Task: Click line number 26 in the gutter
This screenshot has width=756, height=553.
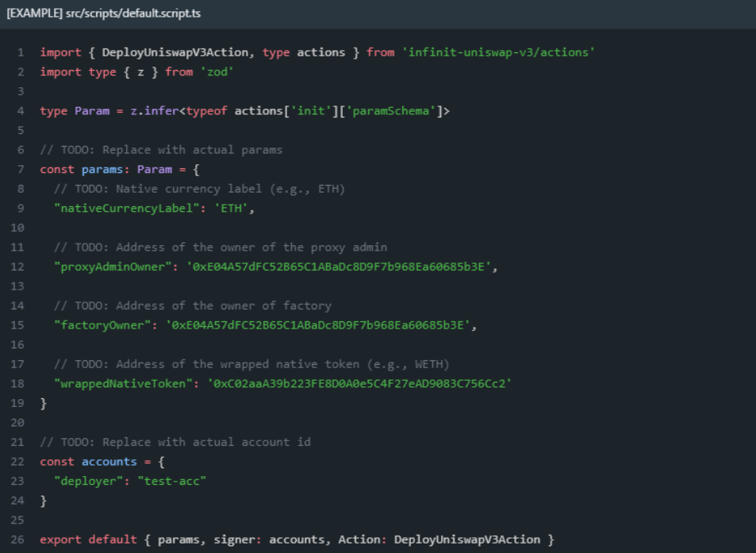Action: pos(17,540)
